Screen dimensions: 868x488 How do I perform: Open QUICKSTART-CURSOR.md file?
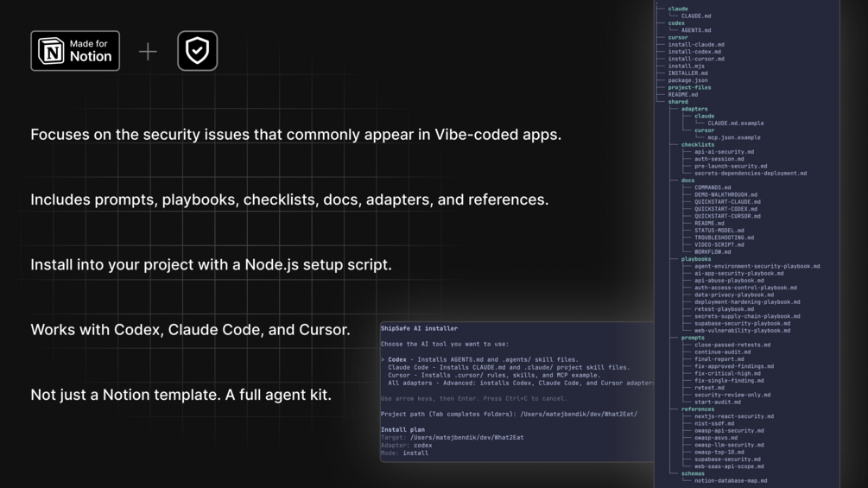tap(727, 217)
